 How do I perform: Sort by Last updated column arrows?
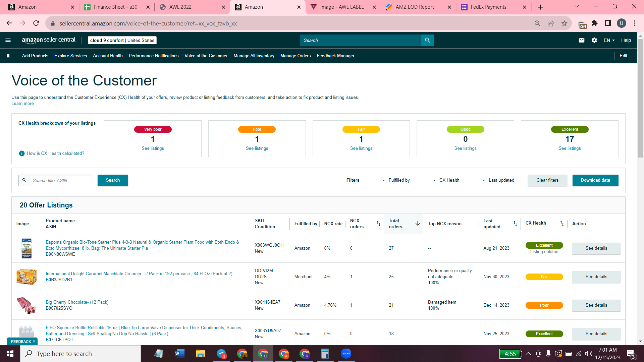click(515, 224)
